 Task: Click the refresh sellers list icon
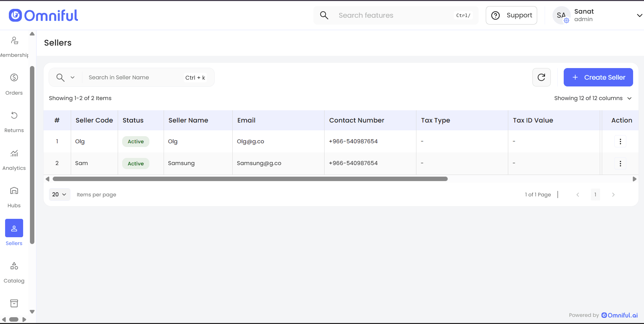pyautogui.click(x=541, y=77)
